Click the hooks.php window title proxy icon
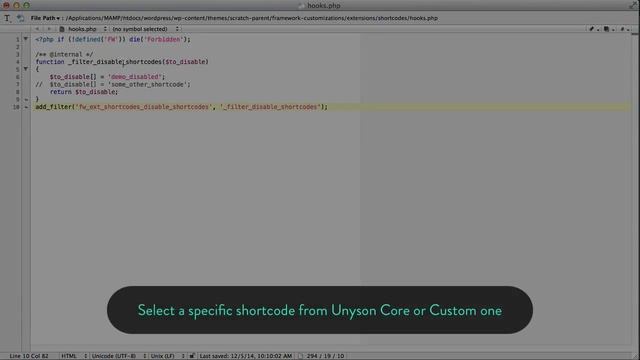Image resolution: width=640 pixels, height=360 pixels. pyautogui.click(x=302, y=6)
